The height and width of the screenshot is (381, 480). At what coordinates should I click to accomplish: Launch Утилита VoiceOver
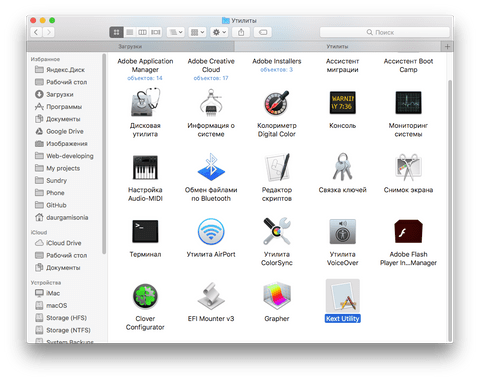pos(342,231)
